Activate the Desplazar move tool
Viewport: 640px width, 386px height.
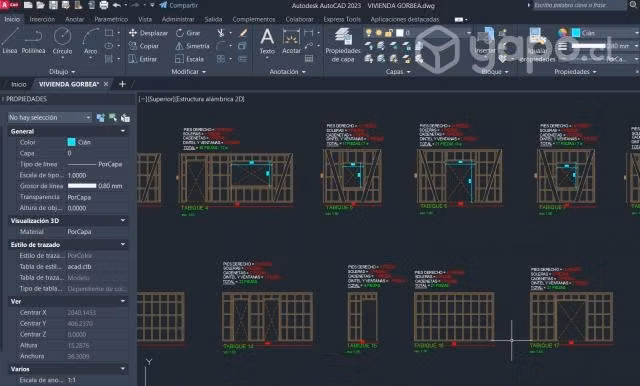point(148,33)
